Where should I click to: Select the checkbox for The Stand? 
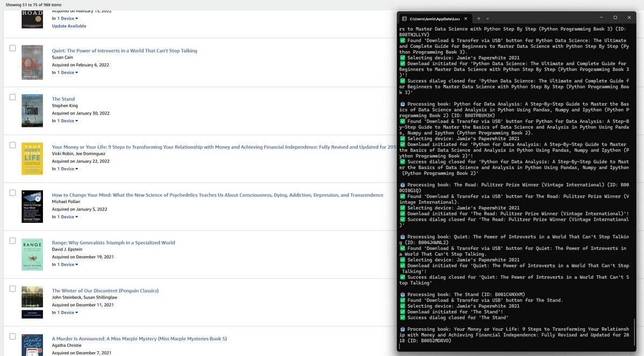click(12, 96)
